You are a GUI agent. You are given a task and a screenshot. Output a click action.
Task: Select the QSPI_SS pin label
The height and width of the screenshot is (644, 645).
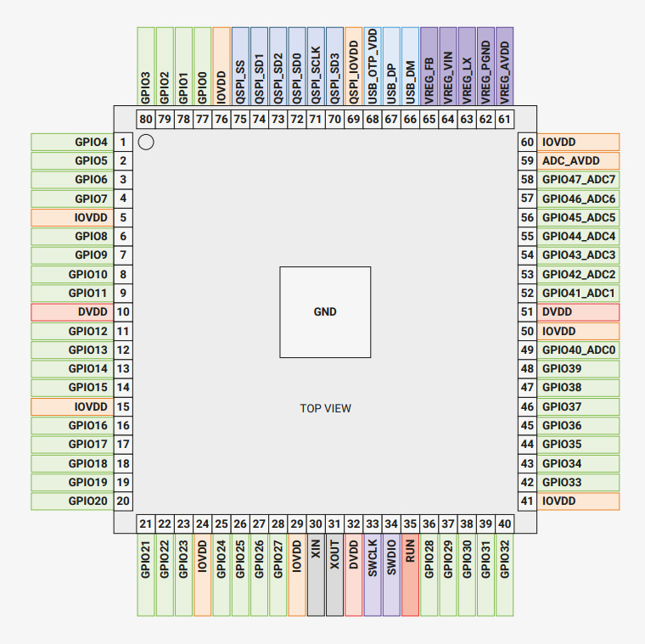pyautogui.click(x=240, y=66)
